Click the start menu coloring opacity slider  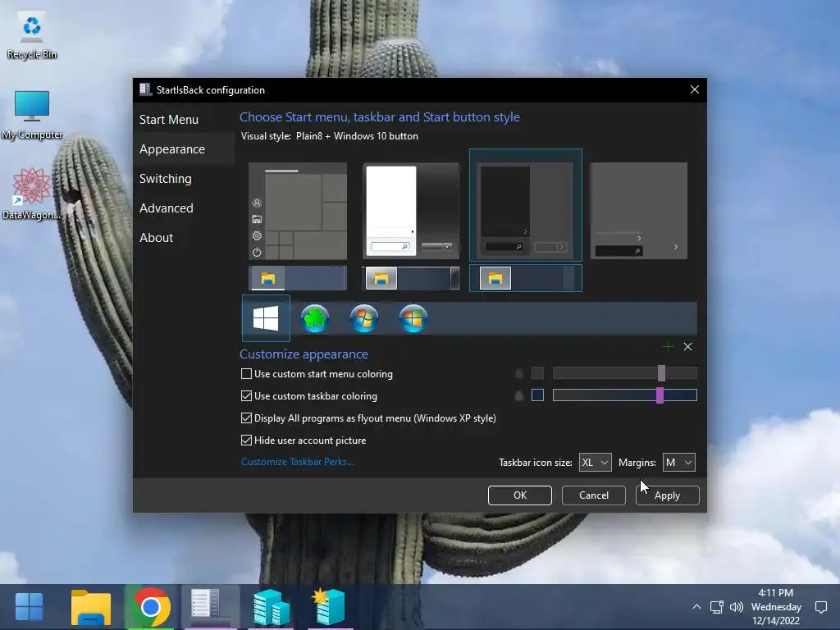click(624, 373)
